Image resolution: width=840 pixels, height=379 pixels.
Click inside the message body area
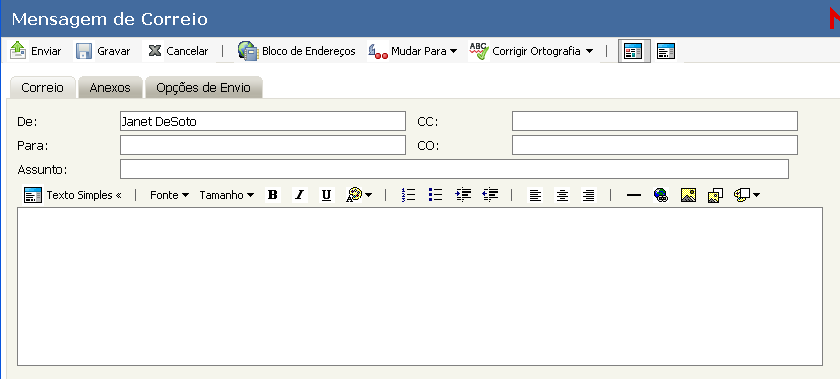[x=420, y=286]
